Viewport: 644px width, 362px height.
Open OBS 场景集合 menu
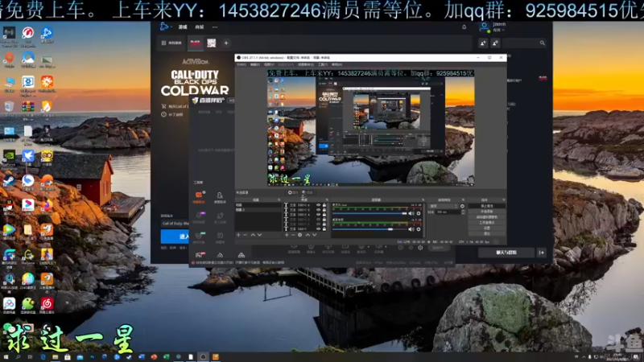[x=306, y=65]
